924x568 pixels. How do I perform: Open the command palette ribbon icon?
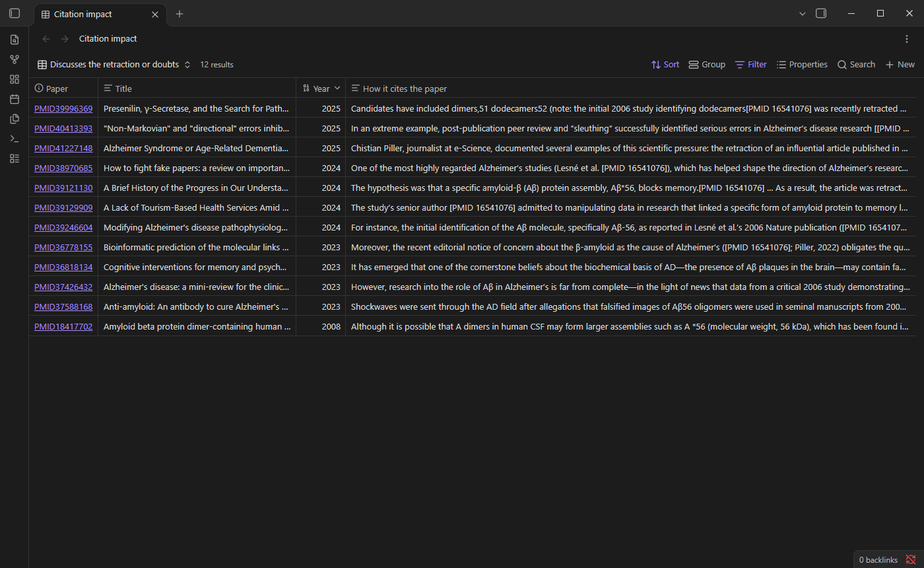tap(15, 139)
